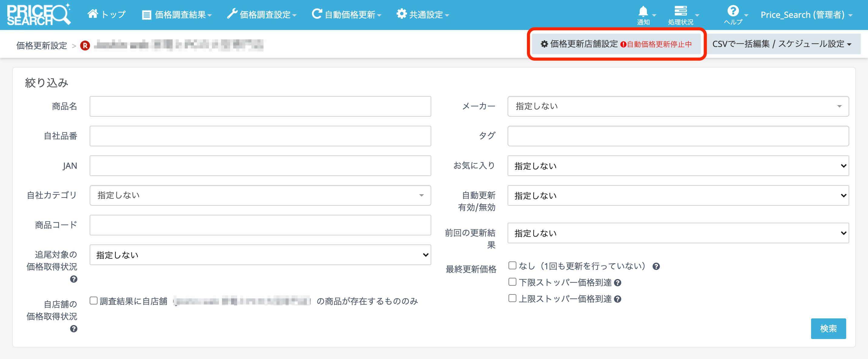
Task: Open the 処理状況 server icon
Action: coord(680,12)
